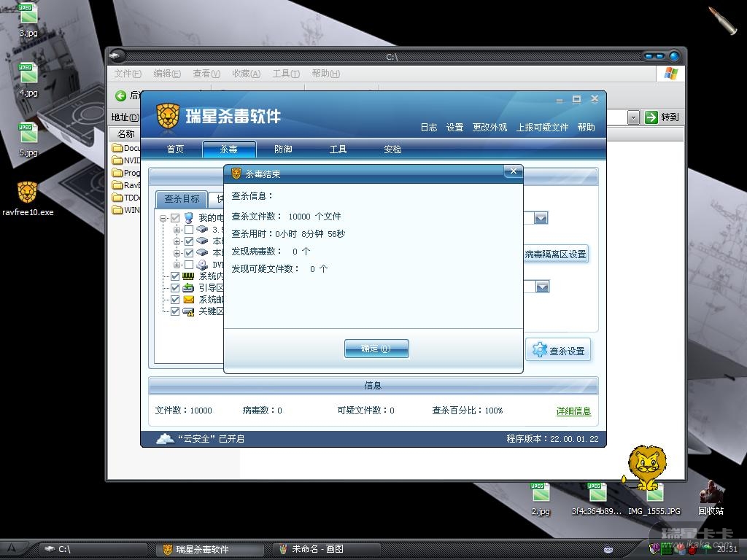The width and height of the screenshot is (747, 560).
Task: Click 上报可疑文件 in the header
Action: coord(542,127)
